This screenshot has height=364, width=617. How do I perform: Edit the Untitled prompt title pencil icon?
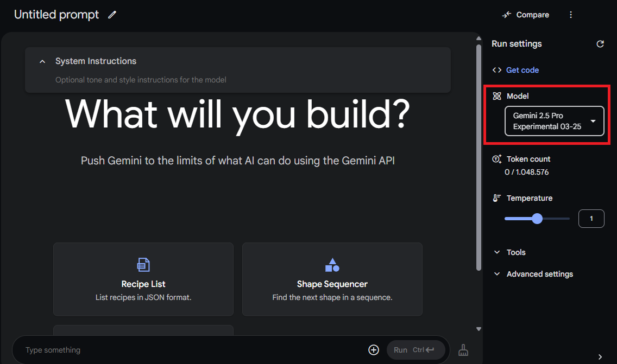[112, 15]
